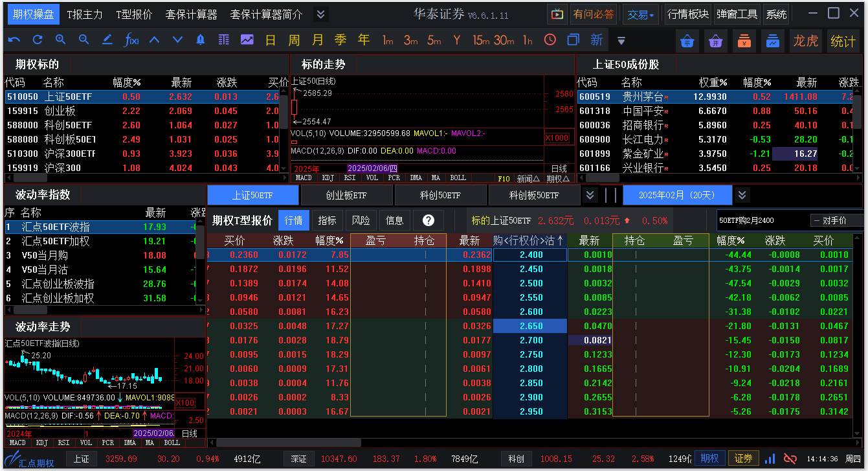Click the overlapping windows icon
Screen dimensions: 868x471
[573, 40]
